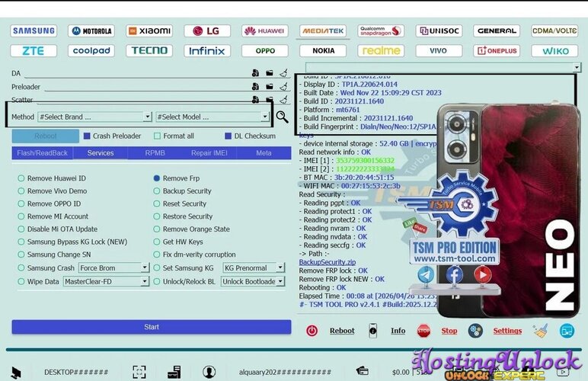Screen dimensions: 588x381
Task: Select the Samsung brand logo
Action: [34, 30]
